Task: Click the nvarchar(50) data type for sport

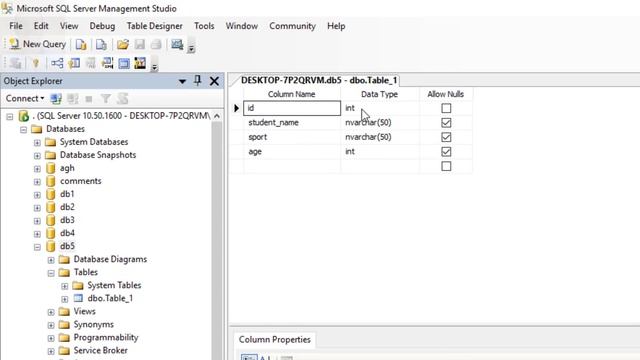Action: (x=368, y=137)
